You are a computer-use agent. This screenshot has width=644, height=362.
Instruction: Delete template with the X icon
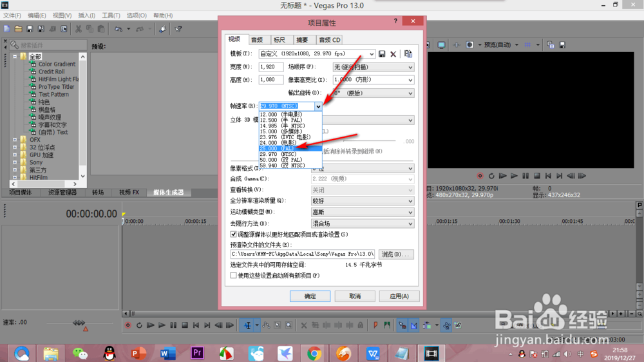[393, 54]
